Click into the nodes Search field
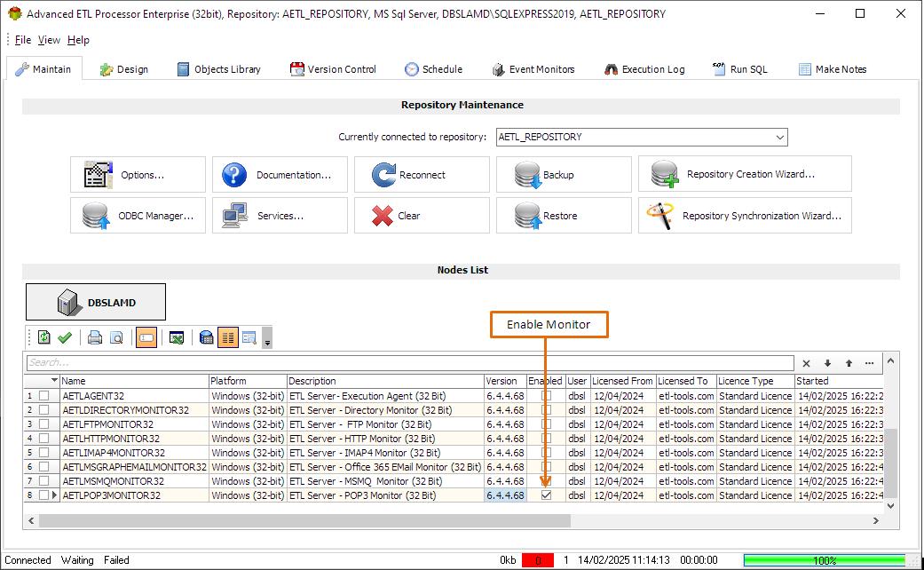924x570 pixels. [410, 362]
